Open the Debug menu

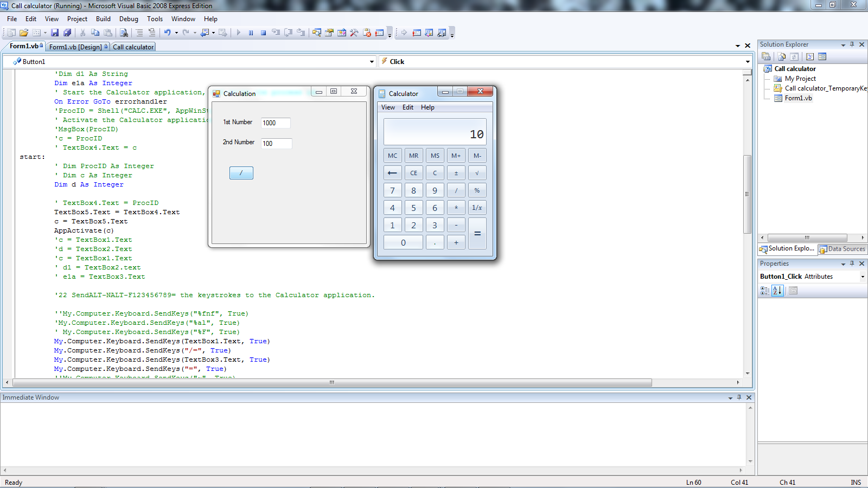pyautogui.click(x=129, y=19)
